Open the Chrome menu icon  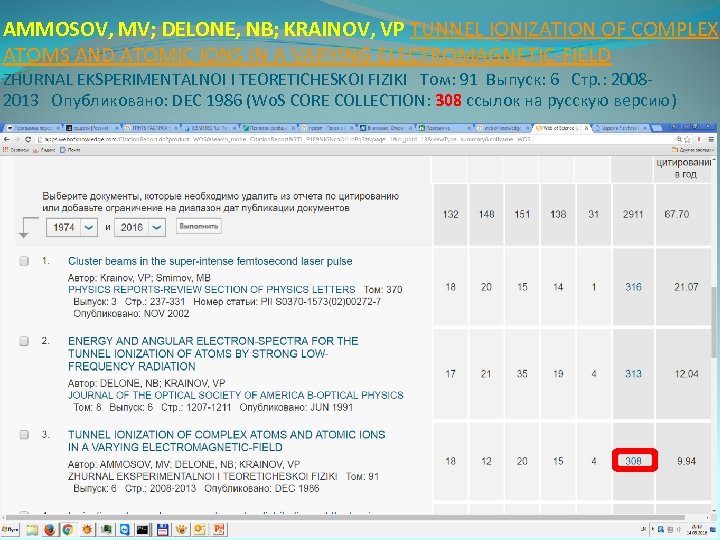tap(711, 139)
